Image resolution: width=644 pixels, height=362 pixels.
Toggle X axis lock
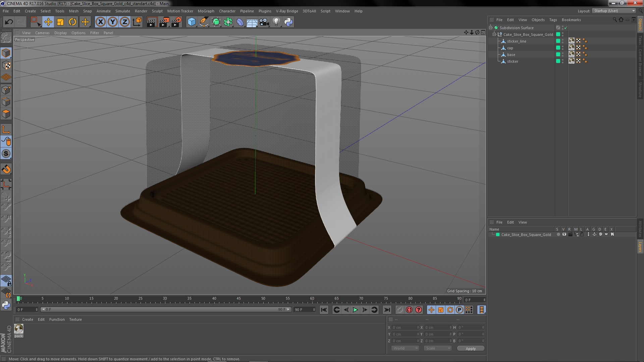tap(100, 22)
